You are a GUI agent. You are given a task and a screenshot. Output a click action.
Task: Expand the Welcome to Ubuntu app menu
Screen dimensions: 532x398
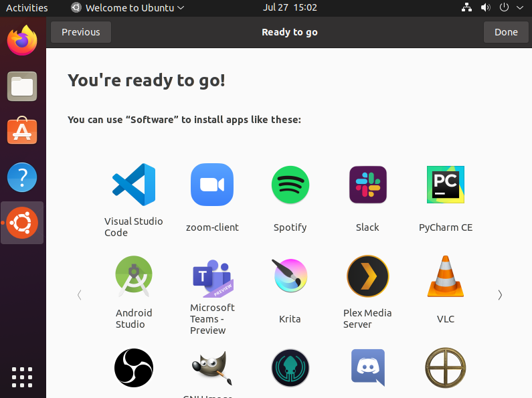click(x=128, y=7)
